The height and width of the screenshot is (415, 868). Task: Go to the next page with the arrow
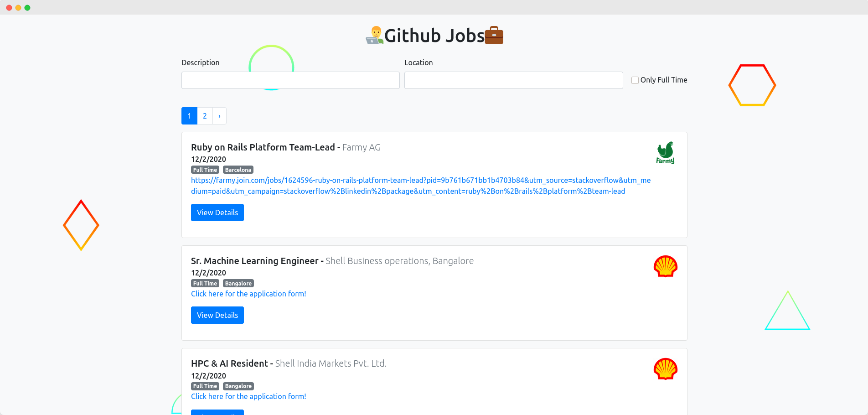[x=219, y=116]
